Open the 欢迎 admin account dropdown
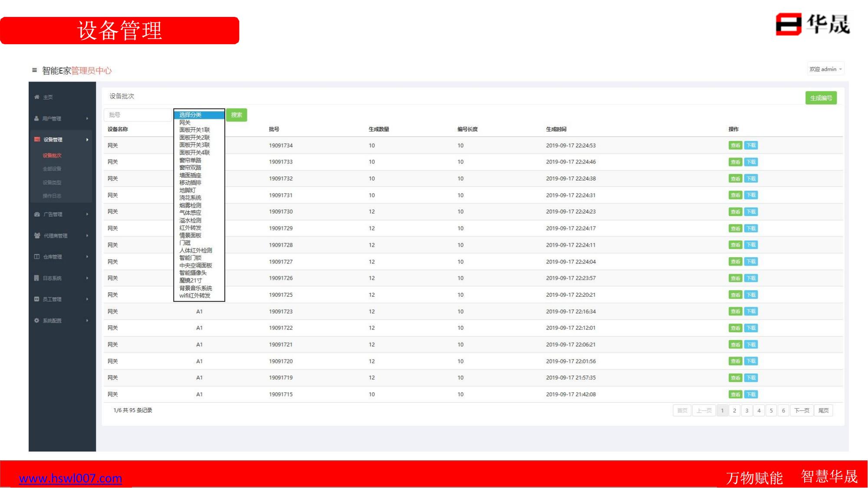The height and width of the screenshot is (488, 868). pyautogui.click(x=825, y=69)
